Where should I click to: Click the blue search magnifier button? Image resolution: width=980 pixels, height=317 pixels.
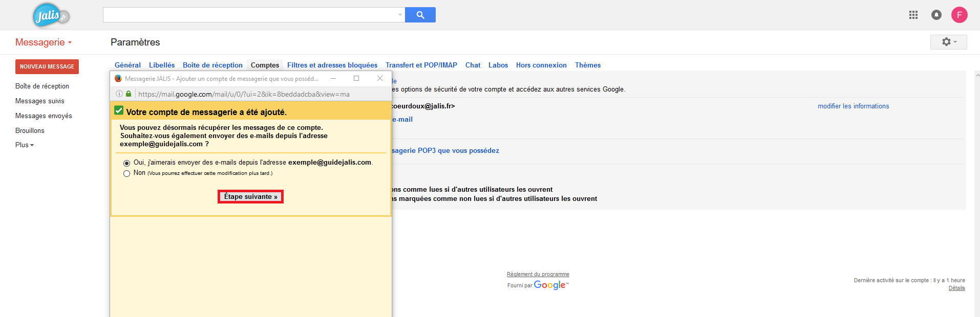pyautogui.click(x=420, y=15)
